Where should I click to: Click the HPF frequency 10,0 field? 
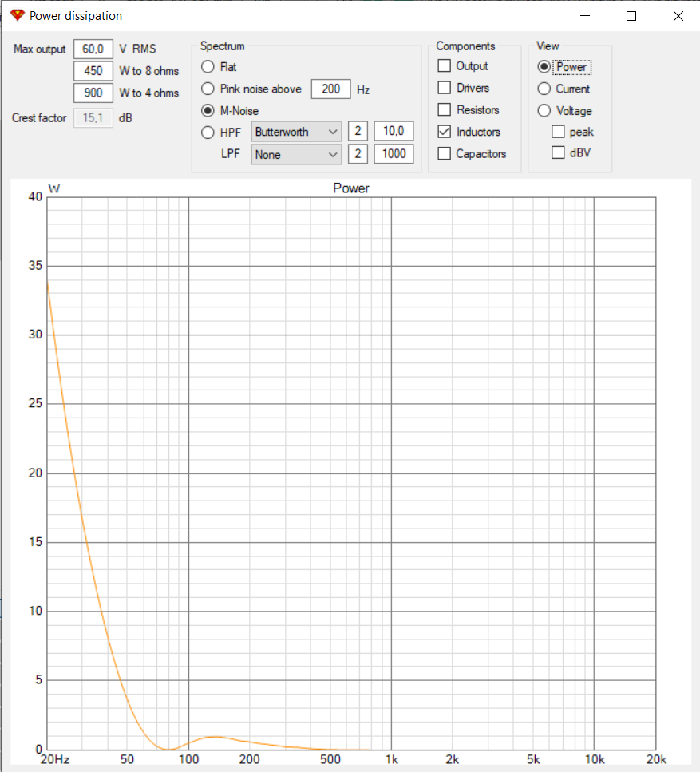point(394,131)
